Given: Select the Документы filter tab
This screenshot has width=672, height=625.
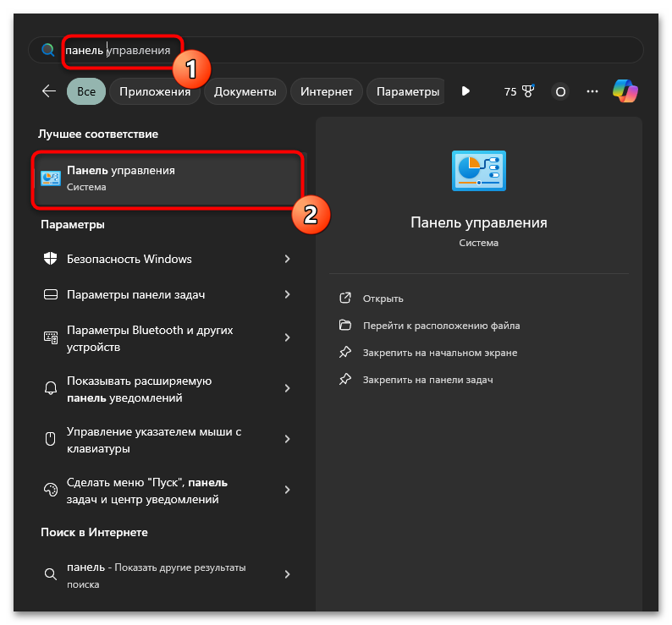Looking at the screenshot, I should [245, 91].
